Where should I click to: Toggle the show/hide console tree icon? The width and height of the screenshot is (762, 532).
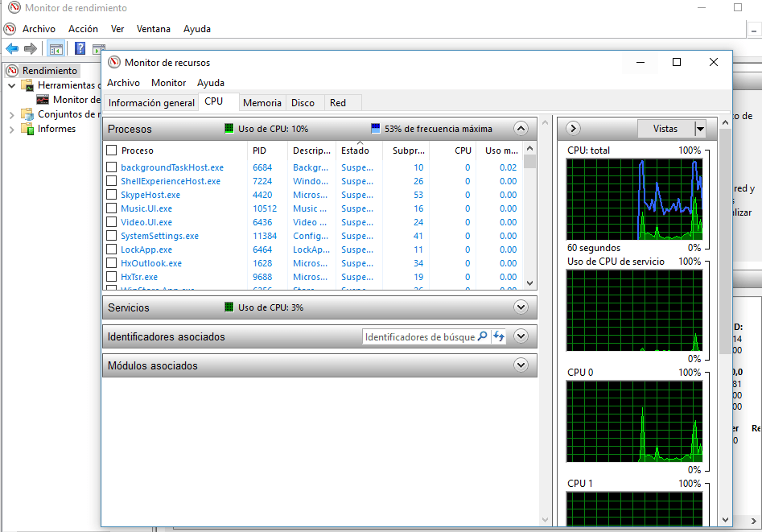click(56, 48)
